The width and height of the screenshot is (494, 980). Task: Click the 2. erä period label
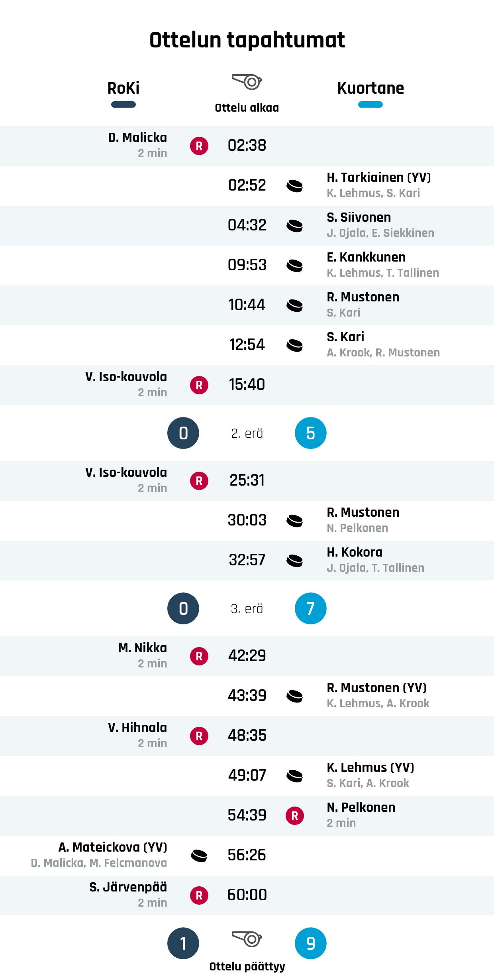pos(247,433)
